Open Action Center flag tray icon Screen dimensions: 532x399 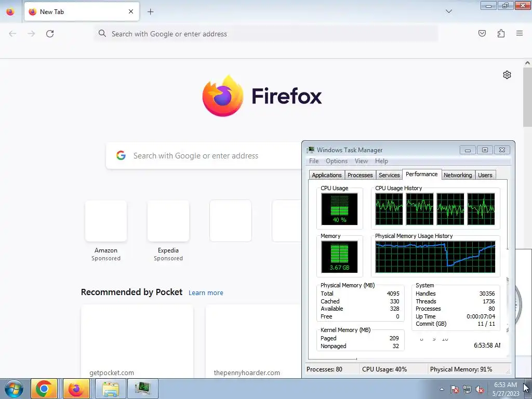tap(455, 389)
